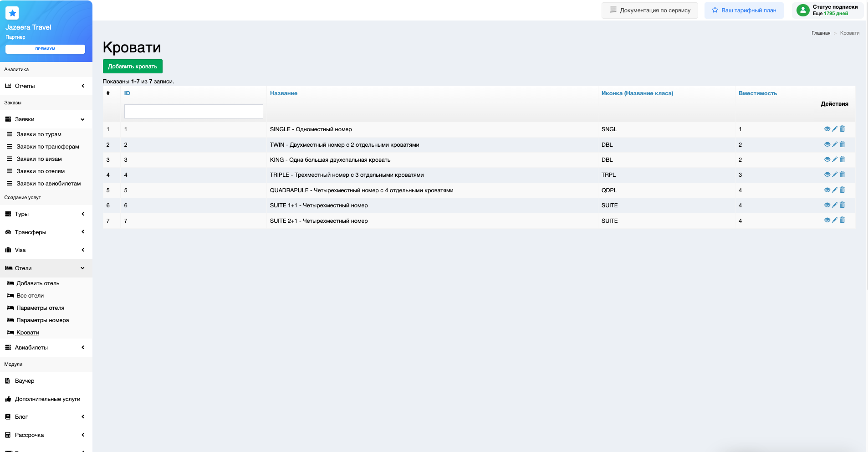Open Документация по сервису link
This screenshot has height=452, width=868.
tap(650, 10)
